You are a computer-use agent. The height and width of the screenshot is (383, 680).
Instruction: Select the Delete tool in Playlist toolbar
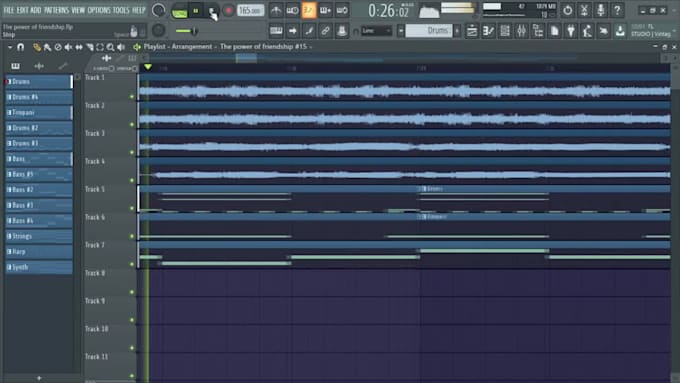click(x=58, y=47)
